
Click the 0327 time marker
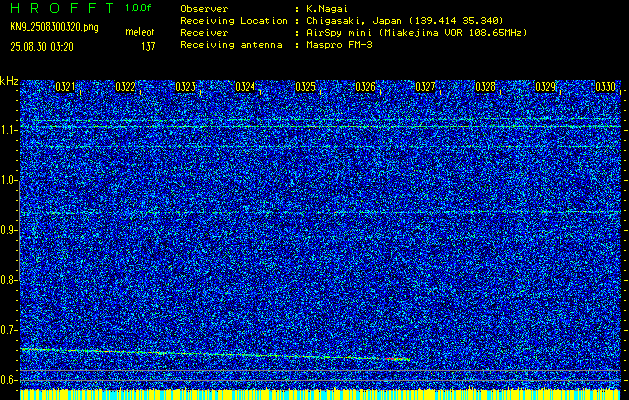coord(425,87)
